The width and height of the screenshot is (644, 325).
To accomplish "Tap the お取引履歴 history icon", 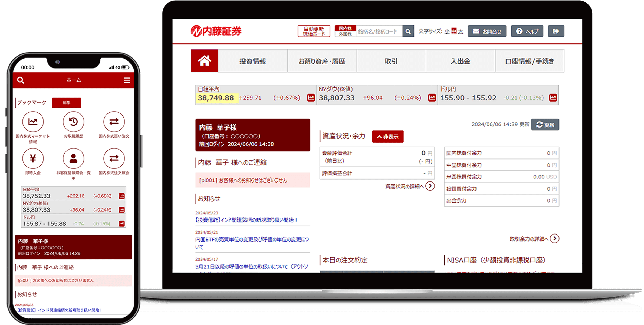I will pos(73,122).
